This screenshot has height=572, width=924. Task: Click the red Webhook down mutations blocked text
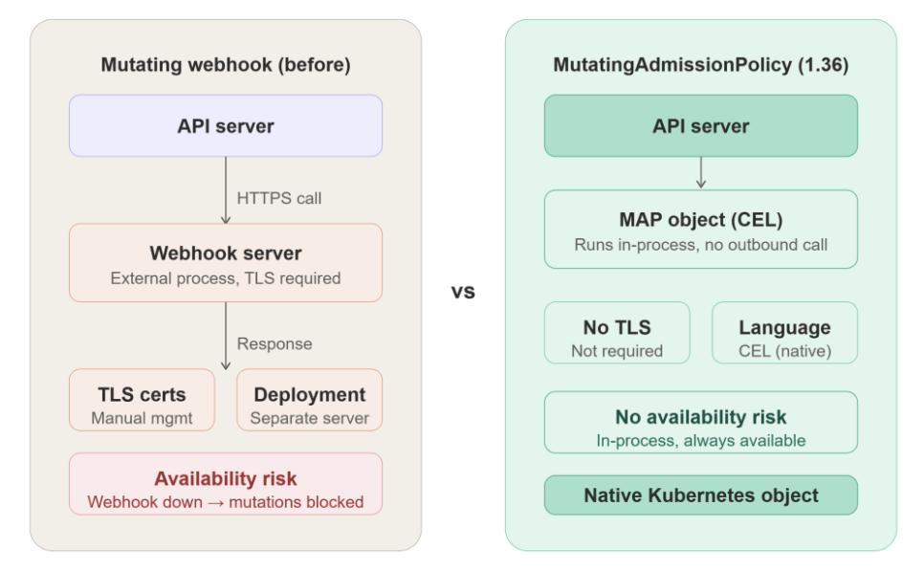point(225,502)
